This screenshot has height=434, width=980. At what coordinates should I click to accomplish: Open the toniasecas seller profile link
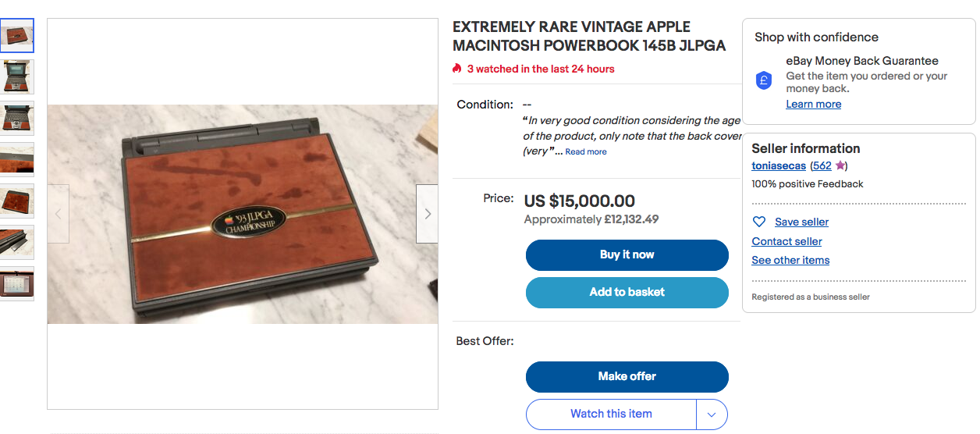[778, 165]
